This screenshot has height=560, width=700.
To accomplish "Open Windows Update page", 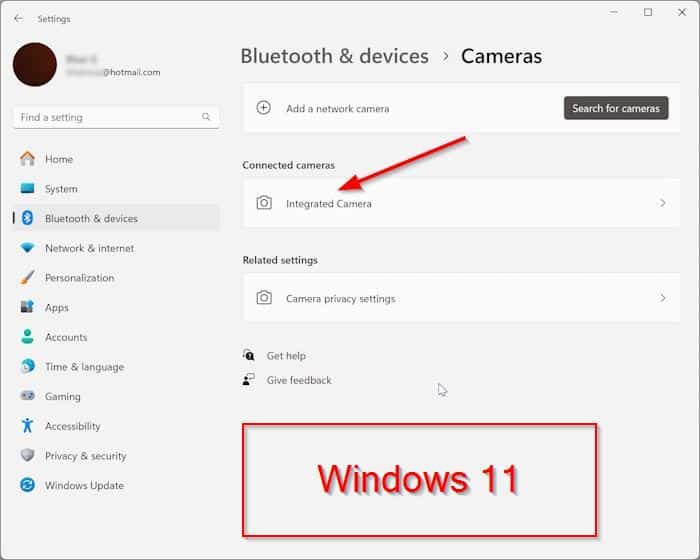I will 117,485.
